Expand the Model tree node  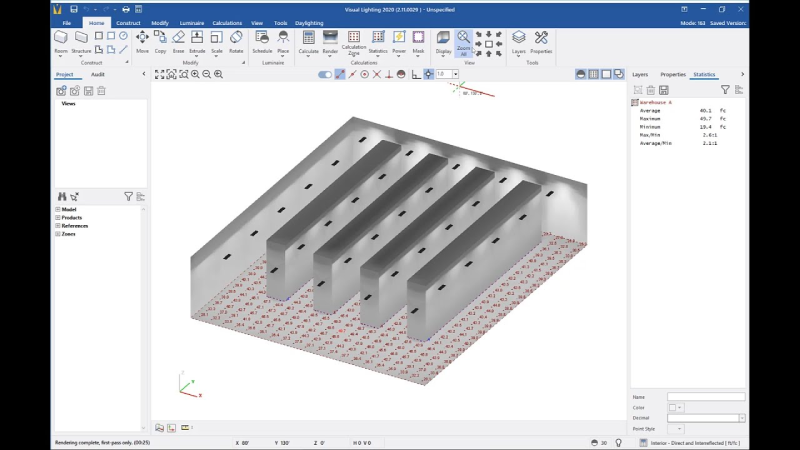(58, 209)
